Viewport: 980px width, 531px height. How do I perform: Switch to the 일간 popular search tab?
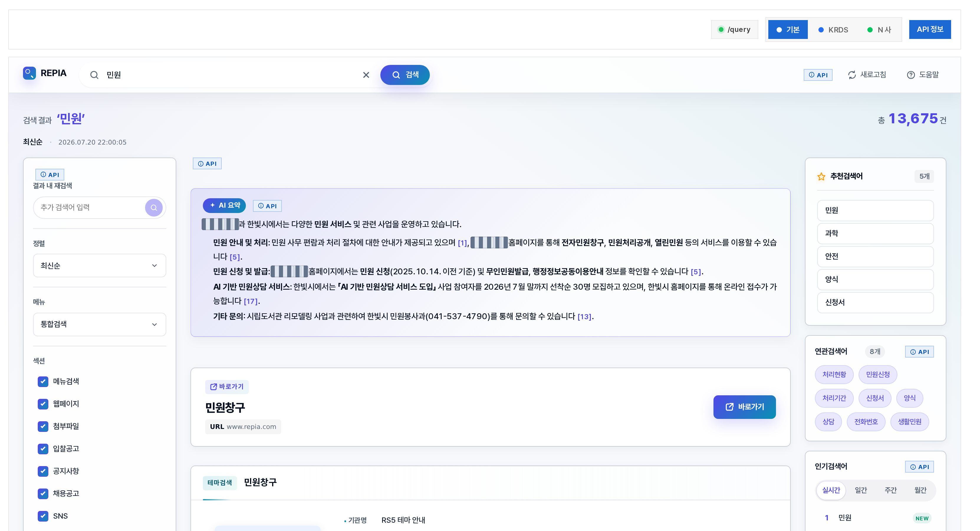[861, 490]
